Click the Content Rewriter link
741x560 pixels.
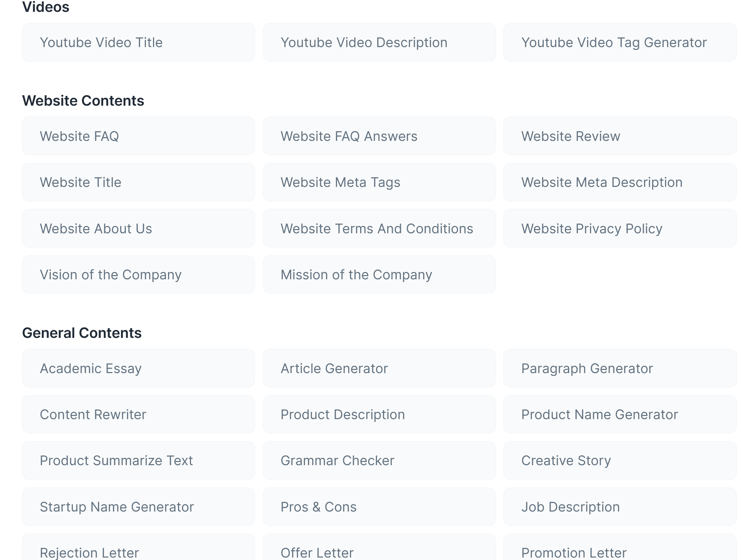[93, 414]
